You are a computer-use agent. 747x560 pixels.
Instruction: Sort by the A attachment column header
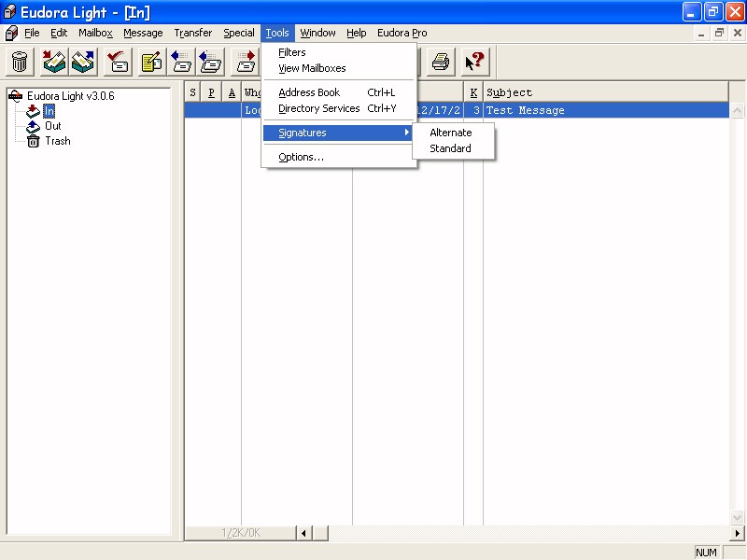pyautogui.click(x=232, y=92)
